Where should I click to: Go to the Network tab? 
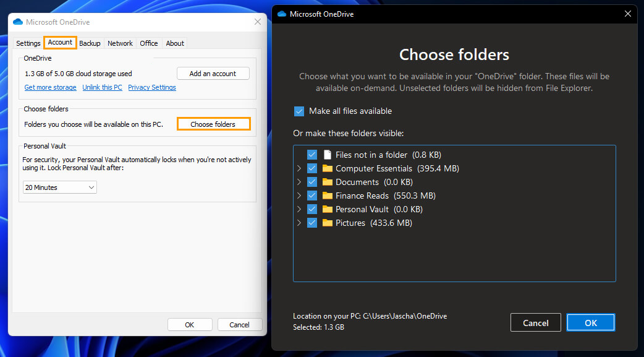pos(120,43)
